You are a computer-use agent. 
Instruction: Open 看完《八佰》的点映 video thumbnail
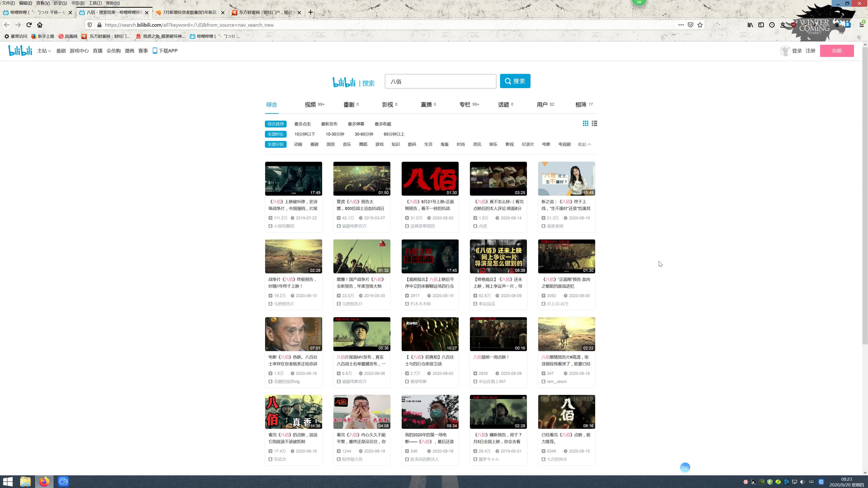pyautogui.click(x=293, y=412)
